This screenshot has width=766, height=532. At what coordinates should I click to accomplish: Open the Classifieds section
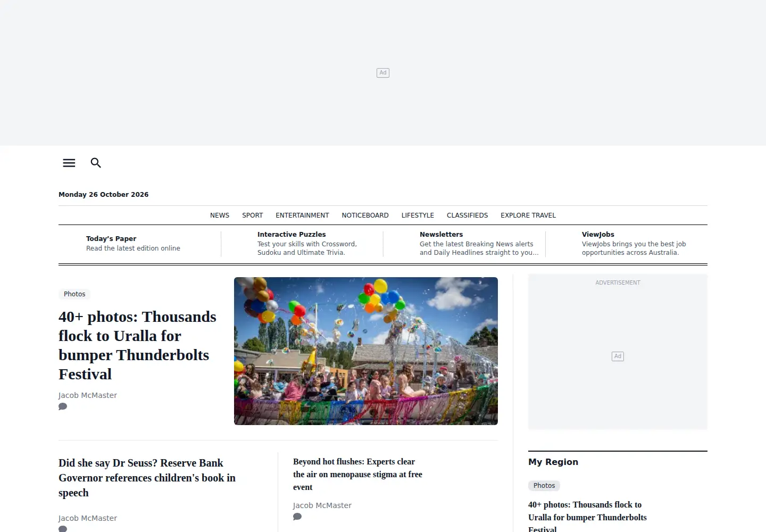pyautogui.click(x=467, y=215)
